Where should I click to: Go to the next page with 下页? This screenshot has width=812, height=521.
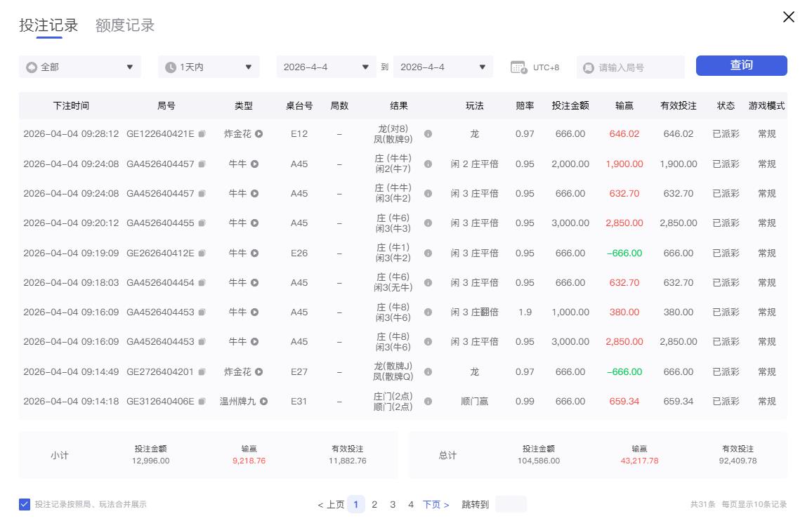tap(435, 504)
